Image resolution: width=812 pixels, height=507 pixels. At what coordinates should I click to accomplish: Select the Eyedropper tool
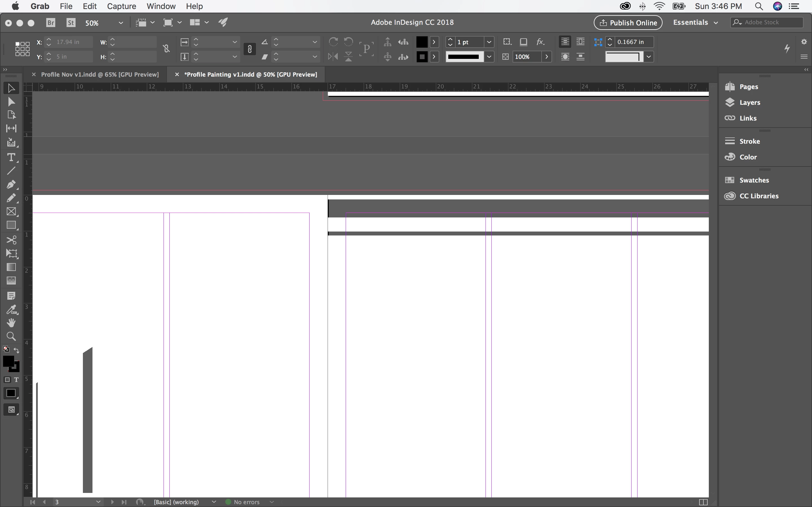[x=11, y=310]
